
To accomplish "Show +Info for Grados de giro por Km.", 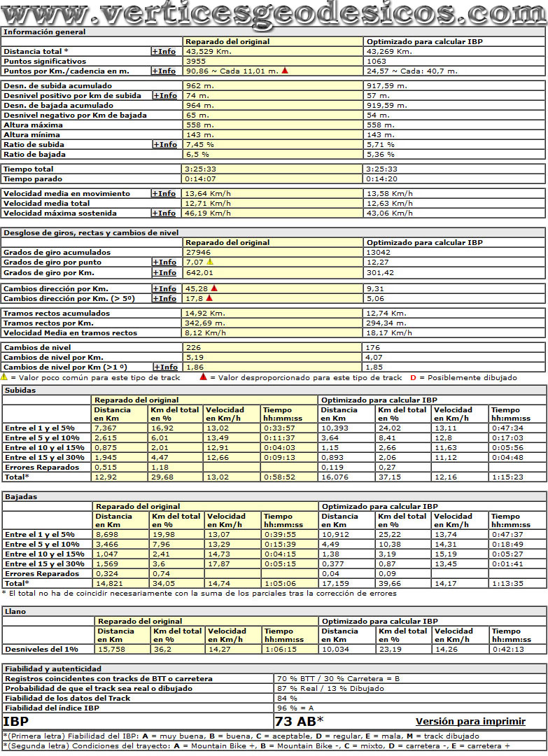I will click(164, 272).
